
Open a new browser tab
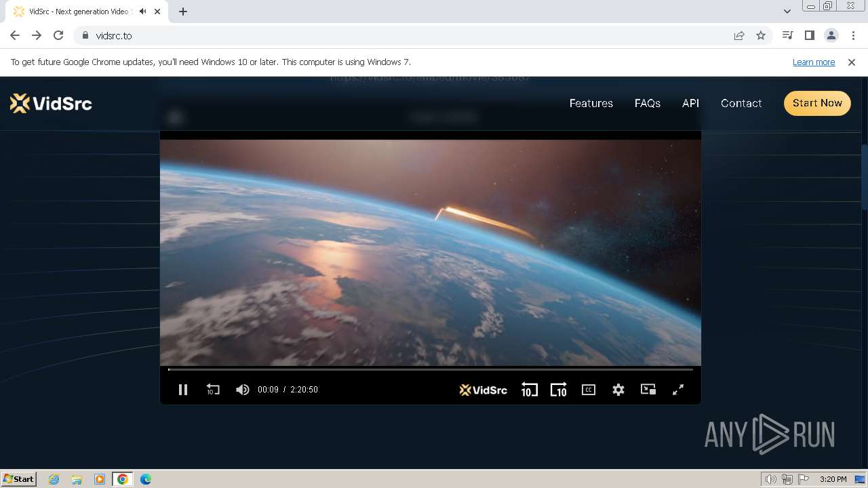(183, 12)
